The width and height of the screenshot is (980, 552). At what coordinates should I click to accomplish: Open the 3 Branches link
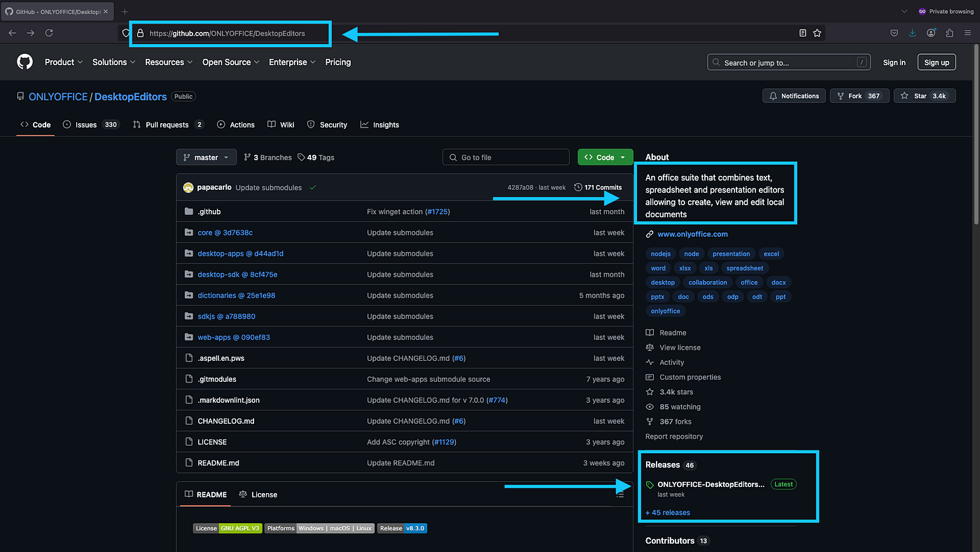coord(268,158)
